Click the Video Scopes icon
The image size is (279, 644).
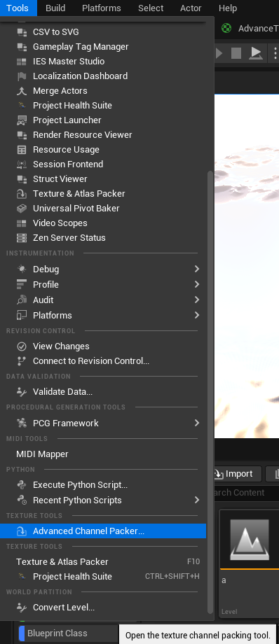(x=22, y=223)
